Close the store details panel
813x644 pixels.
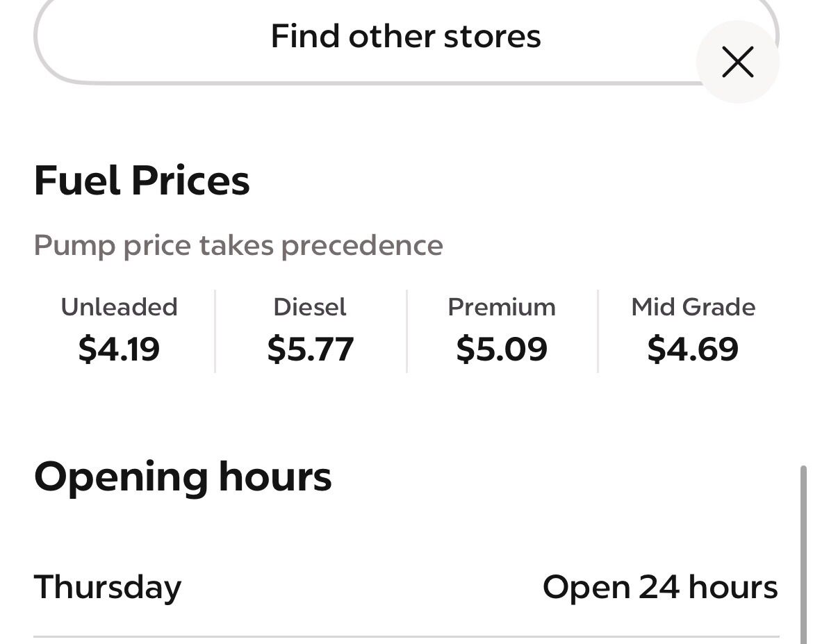tap(737, 63)
